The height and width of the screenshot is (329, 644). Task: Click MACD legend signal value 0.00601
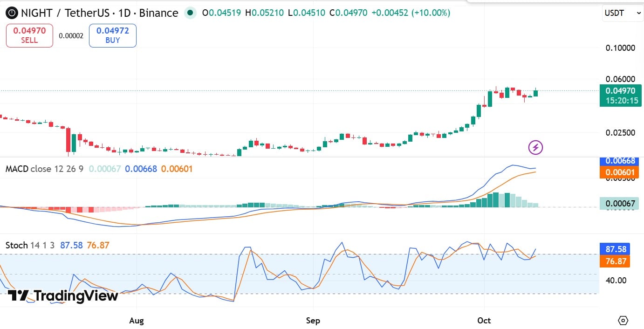177,169
